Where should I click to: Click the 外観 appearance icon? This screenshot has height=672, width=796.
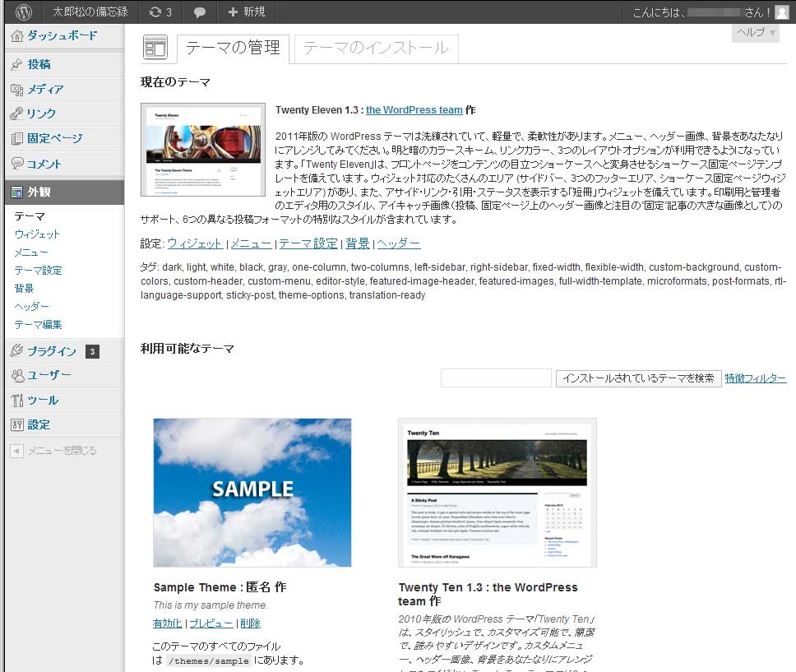(16, 192)
